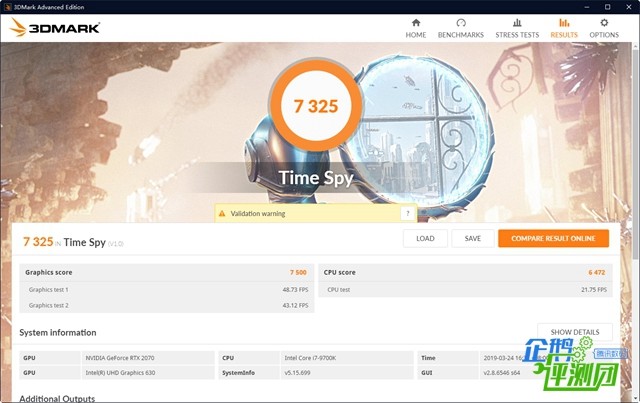Select Intel(R) UHD Graphics 630 text
The width and height of the screenshot is (640, 403).
pyautogui.click(x=120, y=373)
